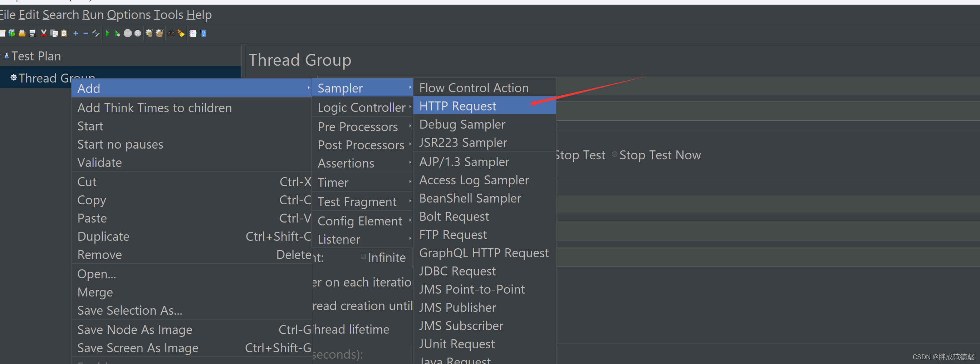Click Start no pauses toolbar icon
The height and width of the screenshot is (364, 980).
click(x=118, y=34)
